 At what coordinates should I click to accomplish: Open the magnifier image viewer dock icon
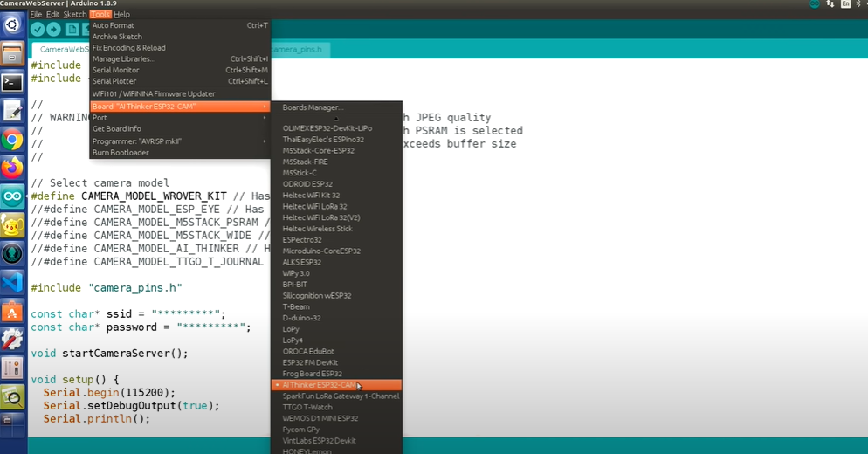[x=12, y=397]
